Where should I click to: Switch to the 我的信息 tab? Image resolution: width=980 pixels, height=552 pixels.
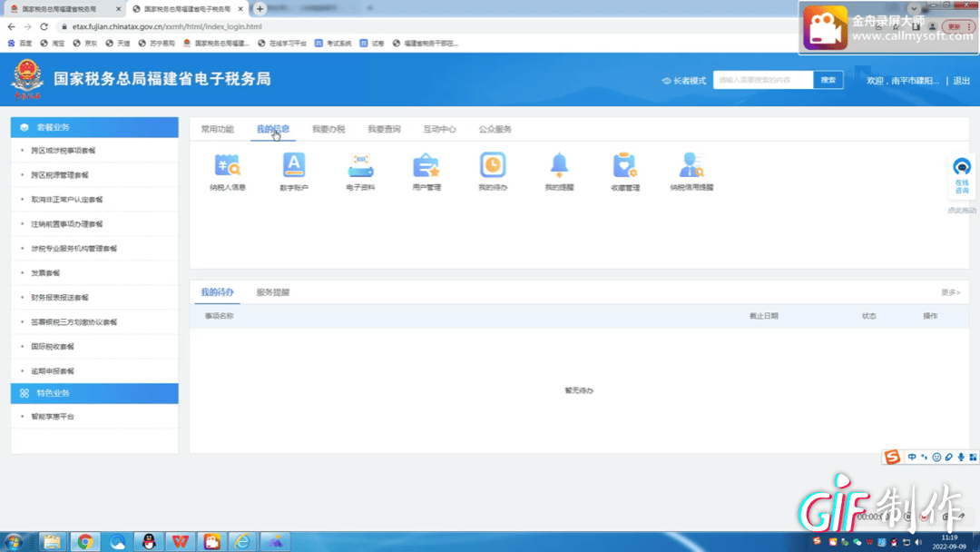[273, 130]
